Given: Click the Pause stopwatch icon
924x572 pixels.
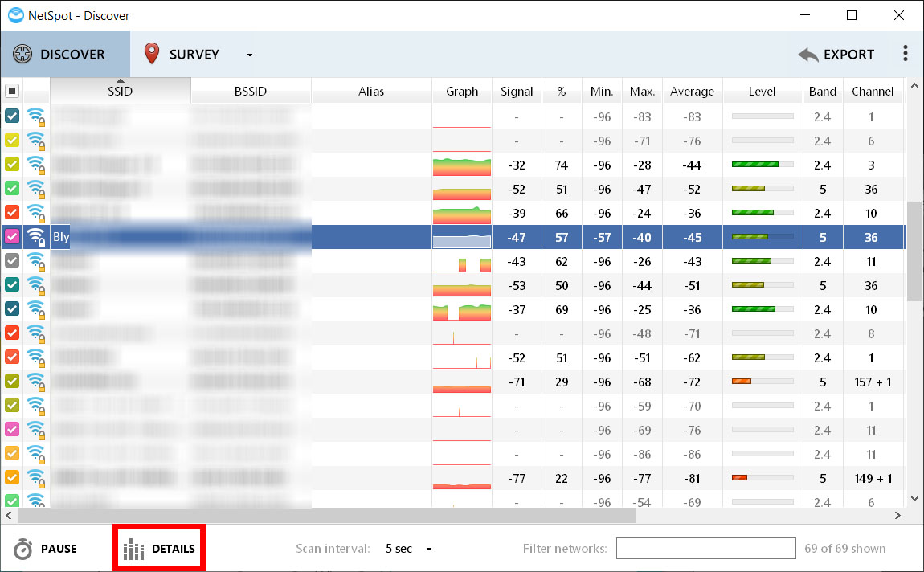Looking at the screenshot, I should point(23,550).
